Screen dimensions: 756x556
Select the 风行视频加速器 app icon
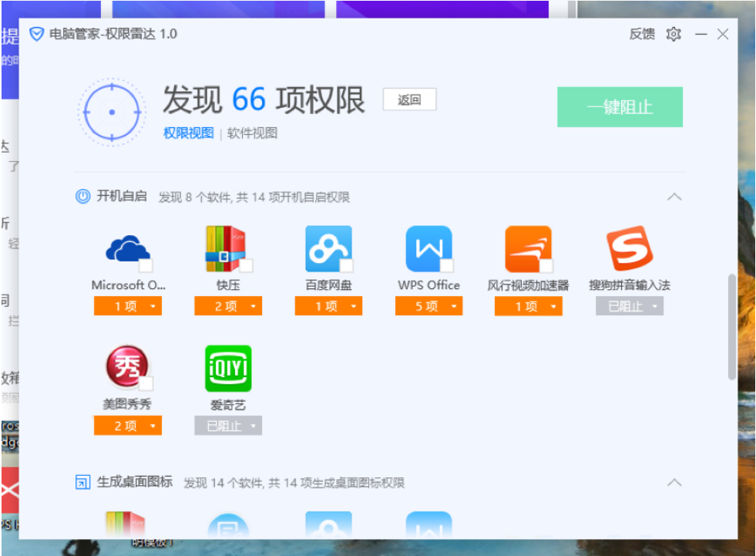point(529,249)
